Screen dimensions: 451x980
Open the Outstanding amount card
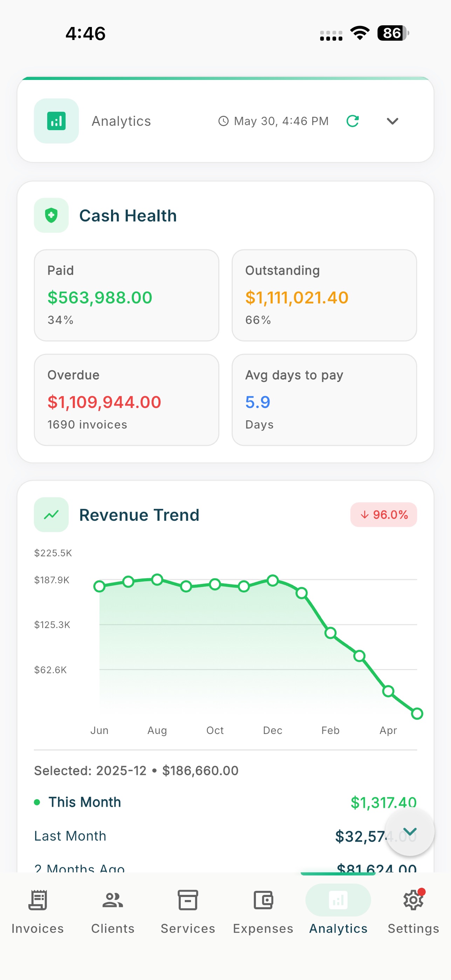324,295
